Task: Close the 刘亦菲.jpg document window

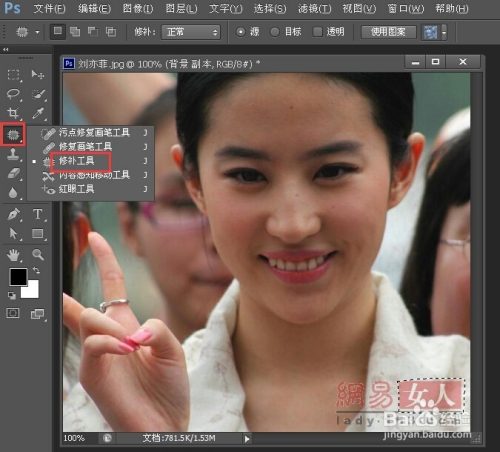Action: point(463,62)
